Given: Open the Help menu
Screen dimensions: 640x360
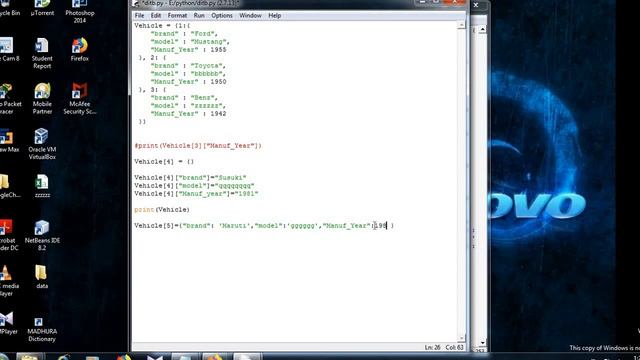Looking at the screenshot, I should point(274,16).
